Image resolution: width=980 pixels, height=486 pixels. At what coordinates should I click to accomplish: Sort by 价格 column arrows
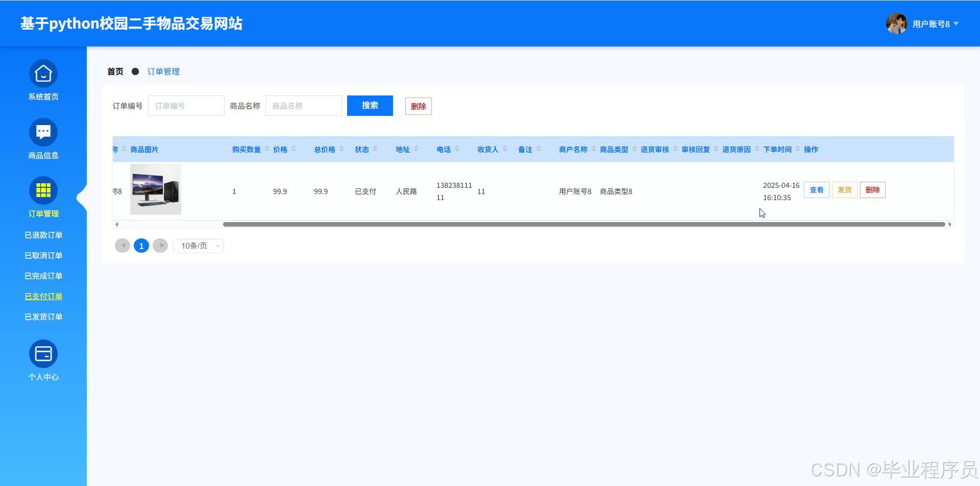coord(293,149)
